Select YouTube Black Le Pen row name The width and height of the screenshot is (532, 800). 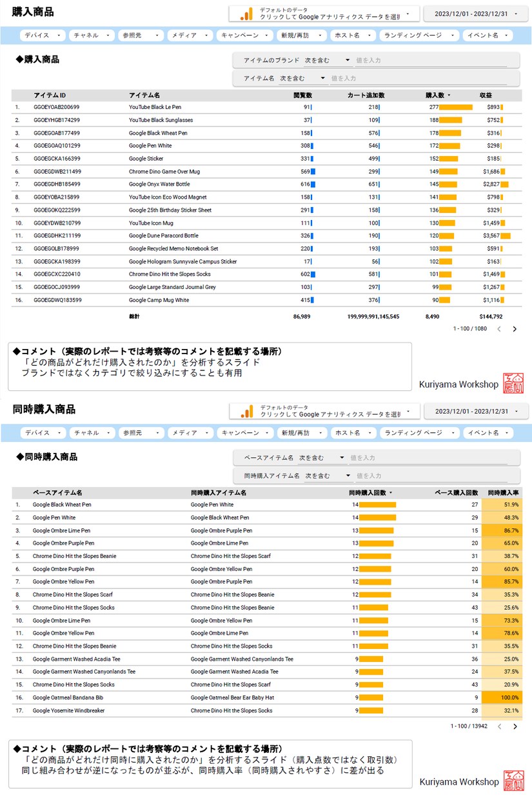click(155, 107)
